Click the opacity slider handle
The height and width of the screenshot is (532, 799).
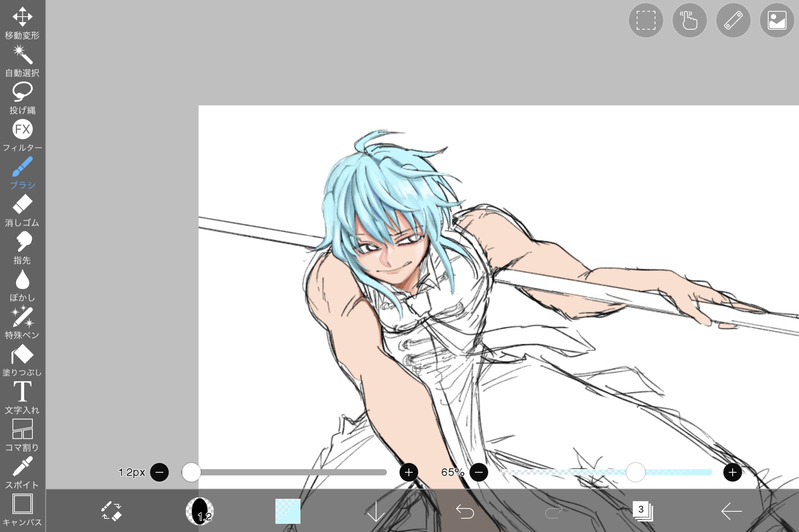click(x=635, y=472)
